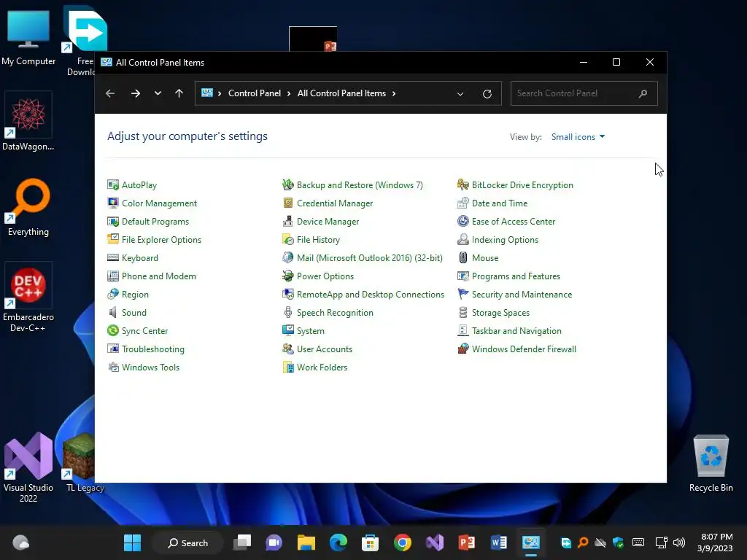Screen dimensions: 747x560
Task: Click the Security and Maintenance flag icon
Action: [463, 295]
